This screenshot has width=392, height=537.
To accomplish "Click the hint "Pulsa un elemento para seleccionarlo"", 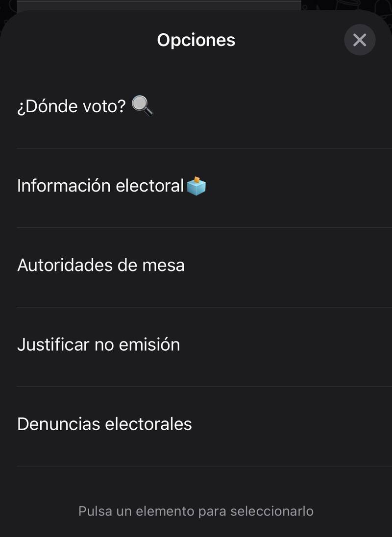I will click(196, 511).
